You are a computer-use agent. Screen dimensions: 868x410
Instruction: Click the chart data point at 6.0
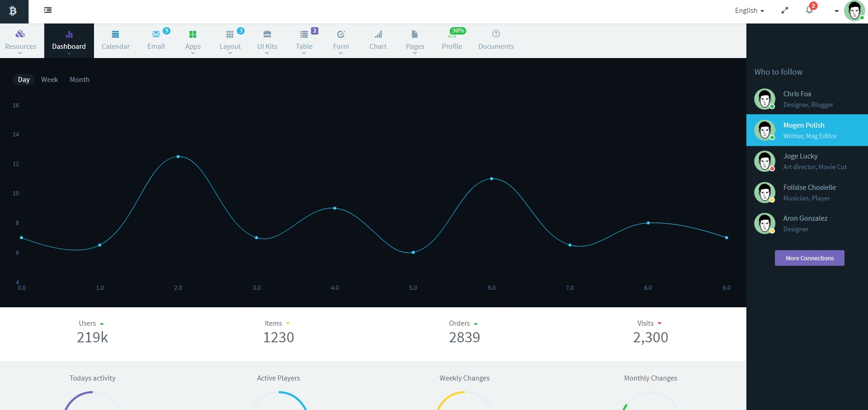point(492,179)
